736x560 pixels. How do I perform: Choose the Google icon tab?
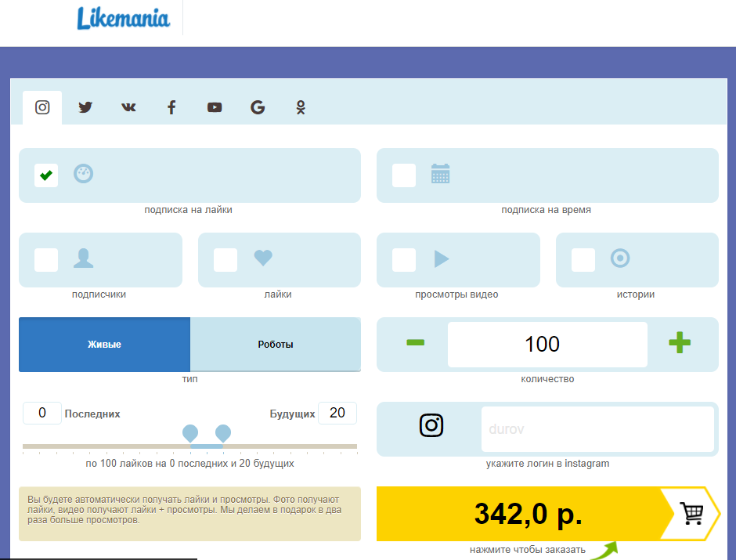tap(258, 107)
